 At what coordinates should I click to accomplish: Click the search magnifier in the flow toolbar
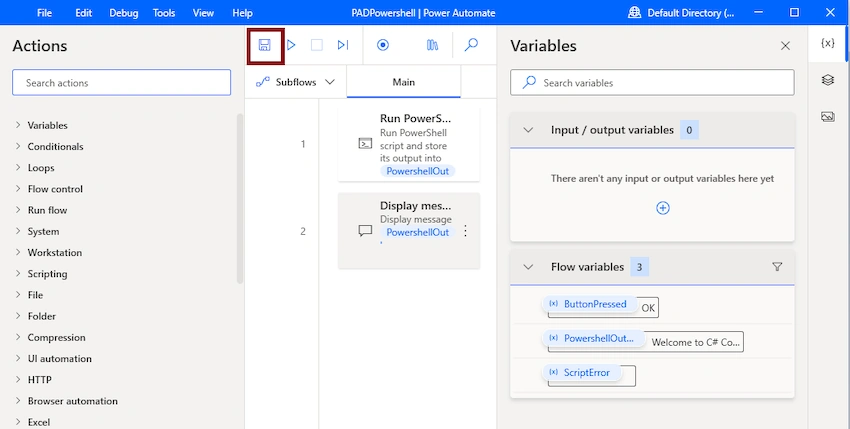tap(472, 44)
